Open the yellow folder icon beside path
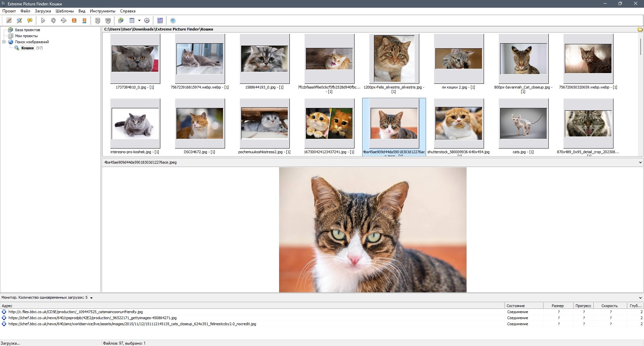 [x=640, y=29]
